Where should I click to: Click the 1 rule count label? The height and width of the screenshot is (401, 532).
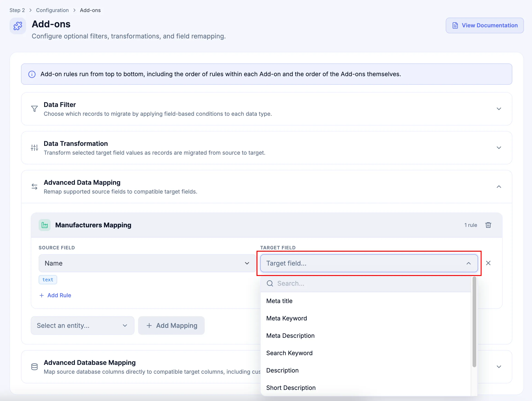pyautogui.click(x=471, y=225)
